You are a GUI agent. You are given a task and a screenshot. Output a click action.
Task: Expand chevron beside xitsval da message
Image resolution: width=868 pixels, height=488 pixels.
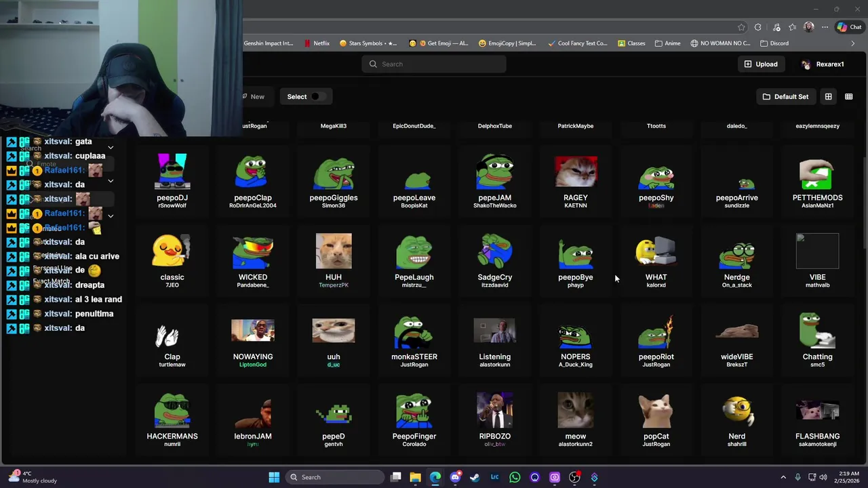(111, 181)
